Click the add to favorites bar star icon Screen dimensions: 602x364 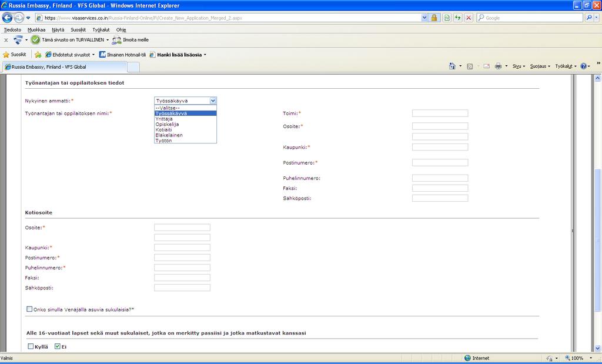coord(38,55)
